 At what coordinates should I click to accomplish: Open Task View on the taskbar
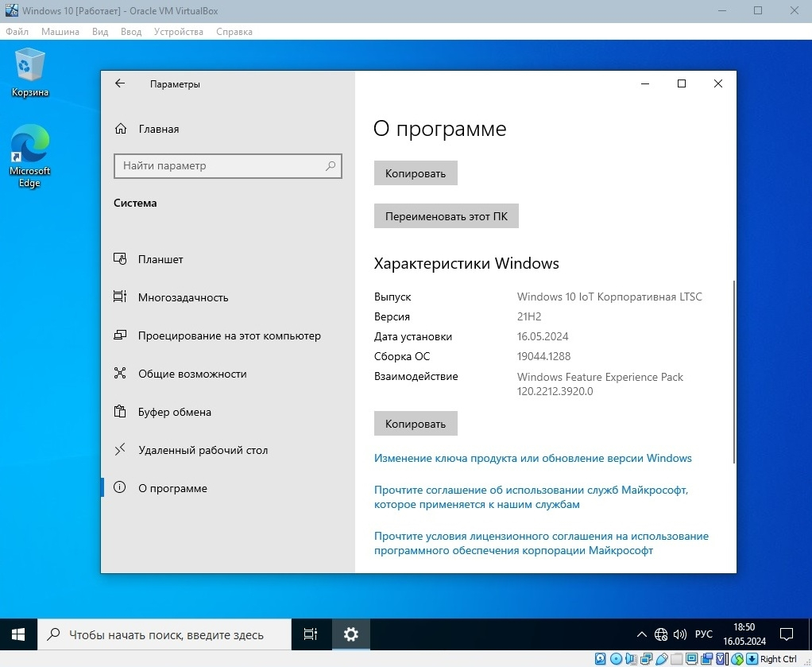coord(311,634)
